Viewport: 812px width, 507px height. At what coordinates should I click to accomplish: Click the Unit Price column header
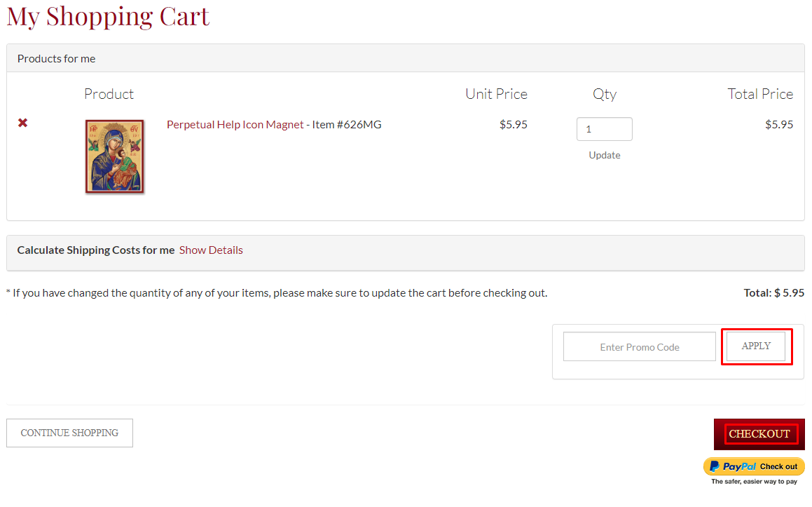pos(496,94)
